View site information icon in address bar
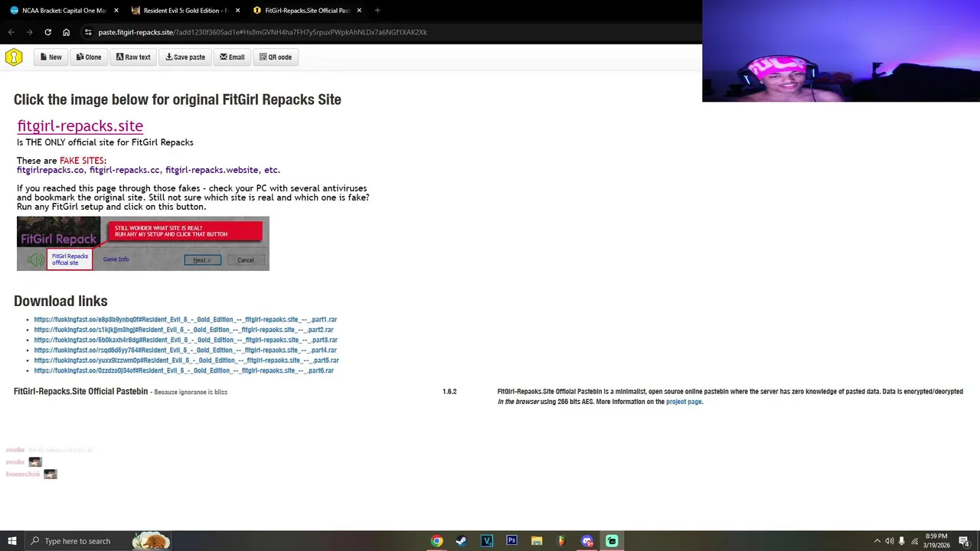 click(88, 32)
